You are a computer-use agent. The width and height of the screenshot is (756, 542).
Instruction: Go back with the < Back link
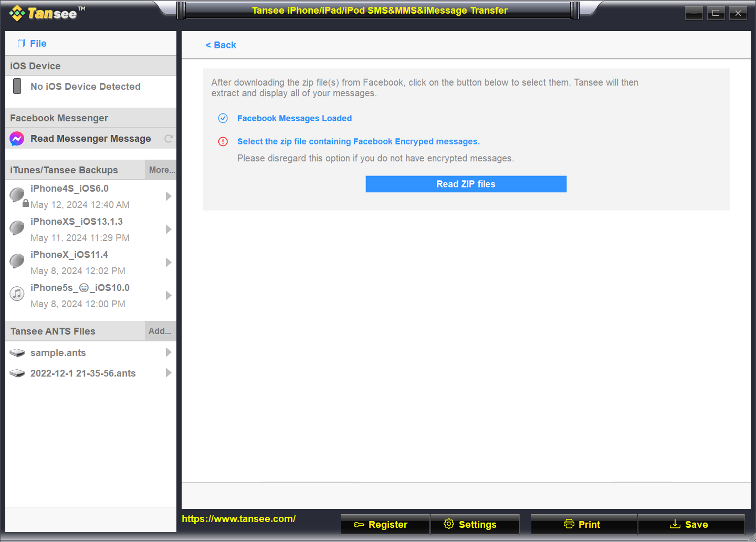[220, 45]
